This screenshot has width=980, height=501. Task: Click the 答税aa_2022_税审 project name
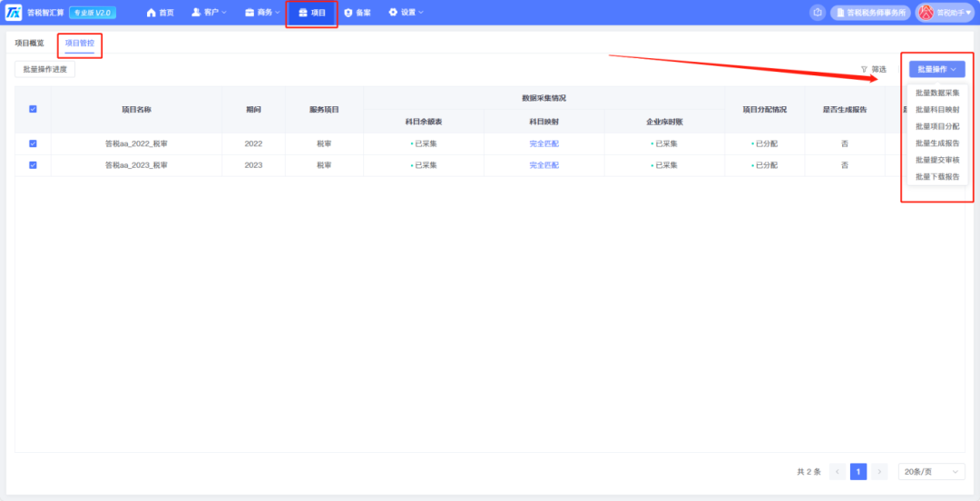click(x=136, y=144)
